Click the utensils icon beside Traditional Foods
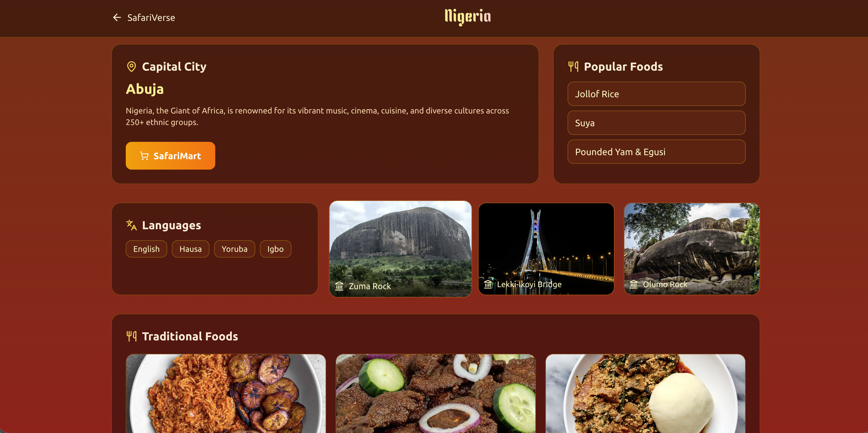Viewport: 868px width, 433px height. pyautogui.click(x=132, y=336)
